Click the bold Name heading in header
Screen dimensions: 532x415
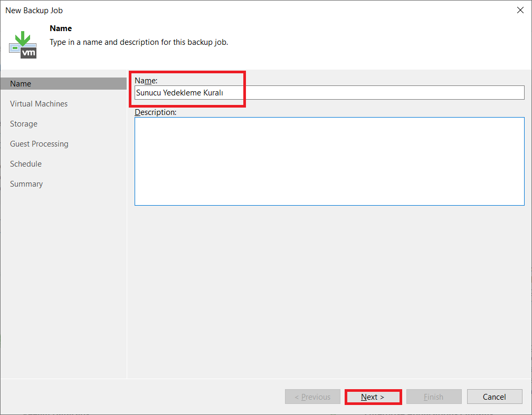(x=61, y=28)
